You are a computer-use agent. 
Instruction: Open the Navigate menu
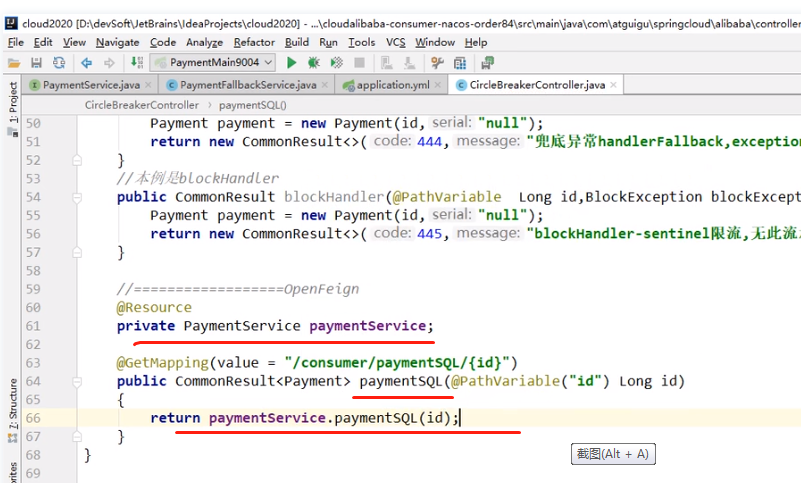(x=117, y=42)
